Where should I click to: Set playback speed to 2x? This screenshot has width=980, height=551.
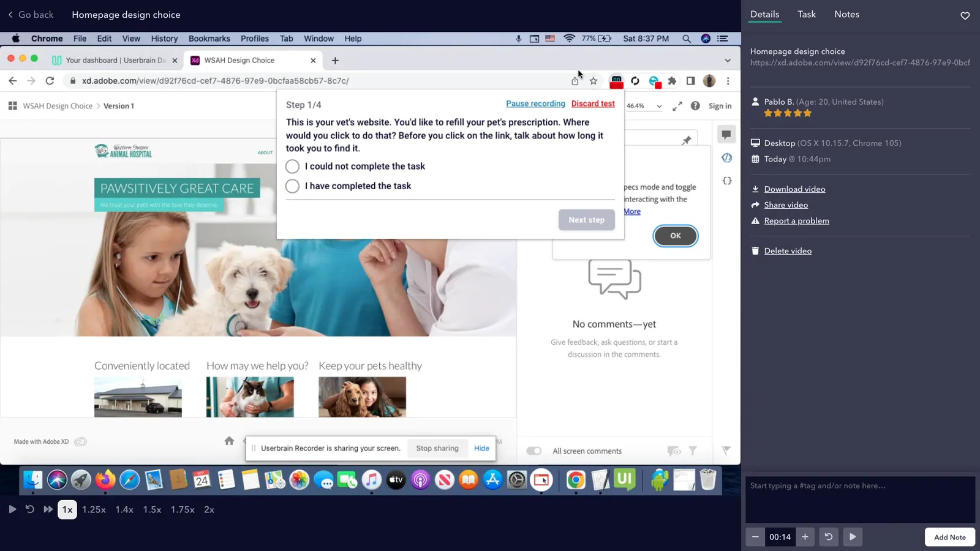click(209, 509)
